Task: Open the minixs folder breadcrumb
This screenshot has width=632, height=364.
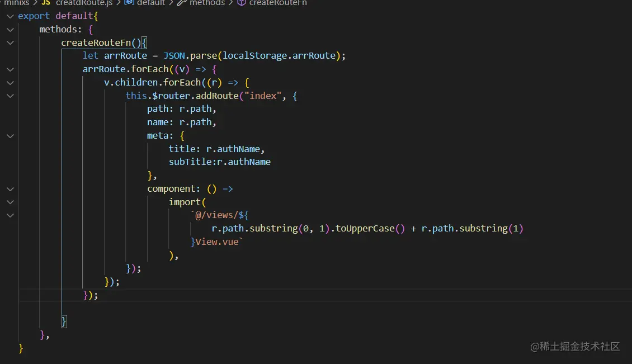Action: (x=16, y=3)
